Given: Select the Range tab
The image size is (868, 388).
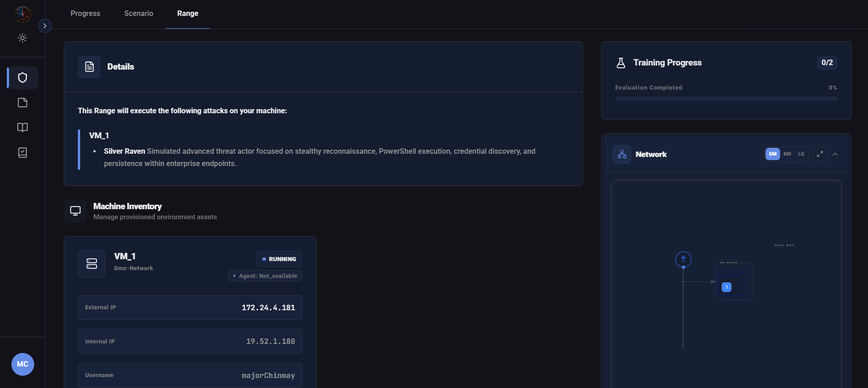Looking at the screenshot, I should (188, 14).
